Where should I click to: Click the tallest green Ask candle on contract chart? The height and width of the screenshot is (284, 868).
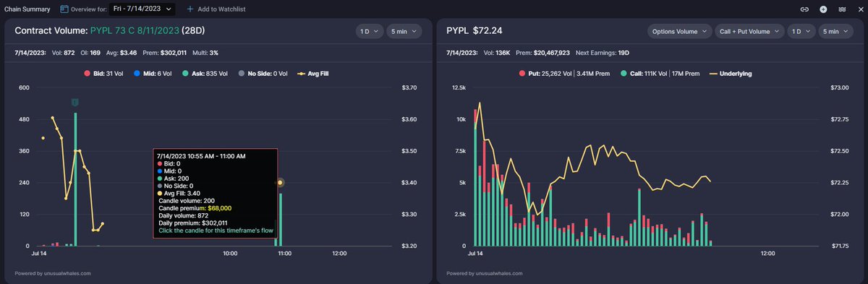(75, 179)
